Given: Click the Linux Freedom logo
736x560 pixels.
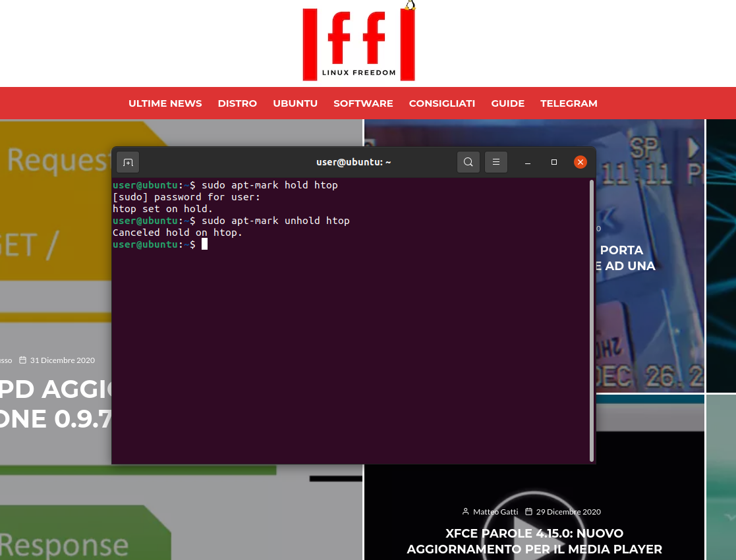Looking at the screenshot, I should 358,42.
